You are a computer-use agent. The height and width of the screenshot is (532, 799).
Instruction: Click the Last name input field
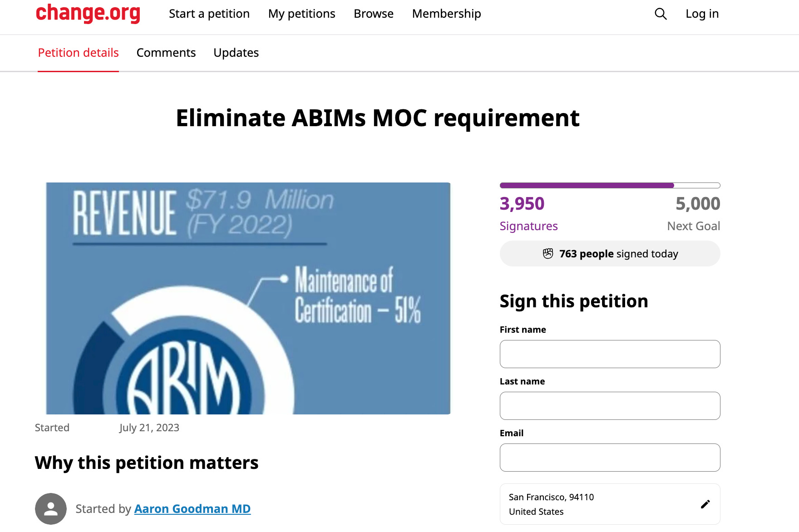610,406
